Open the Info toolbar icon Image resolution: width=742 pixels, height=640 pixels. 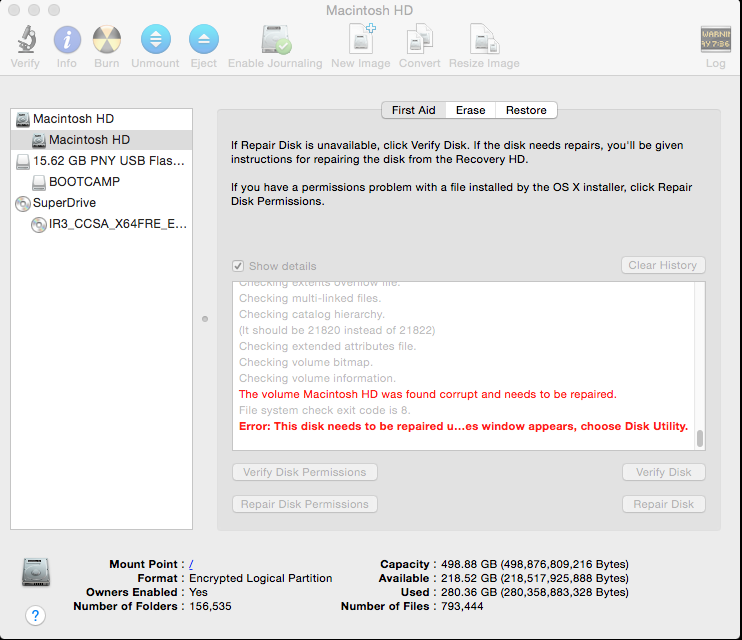67,39
